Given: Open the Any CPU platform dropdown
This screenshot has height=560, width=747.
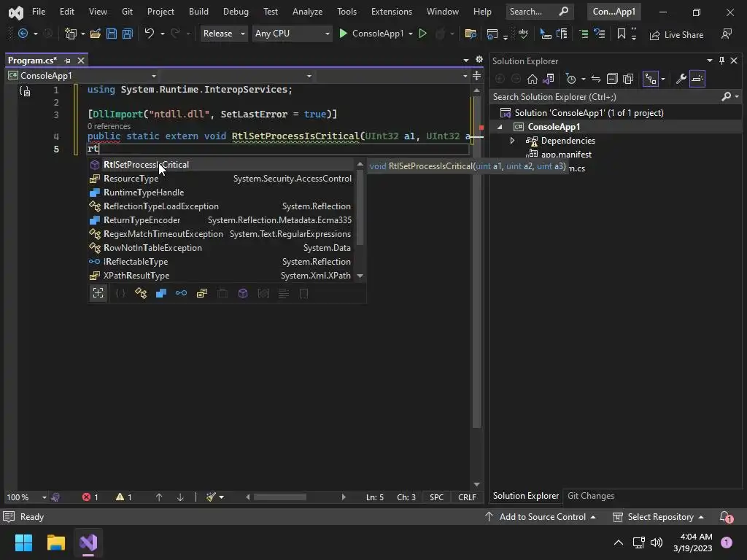Looking at the screenshot, I should tap(292, 34).
